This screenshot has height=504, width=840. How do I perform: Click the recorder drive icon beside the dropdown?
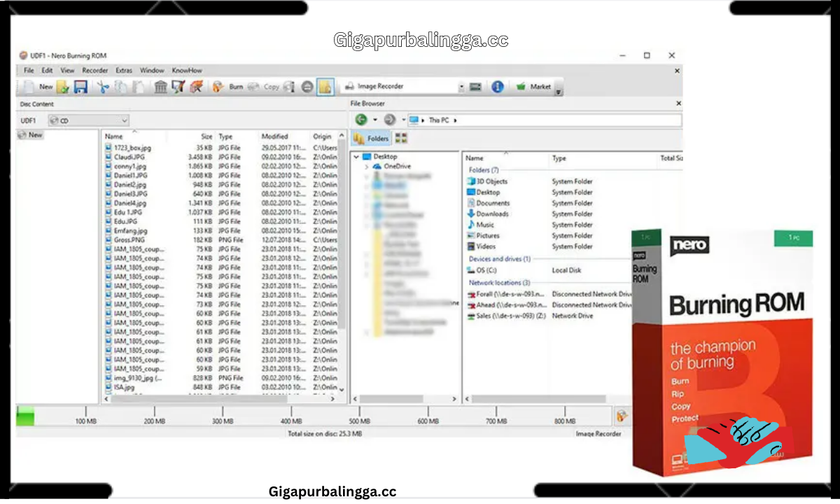(x=476, y=87)
